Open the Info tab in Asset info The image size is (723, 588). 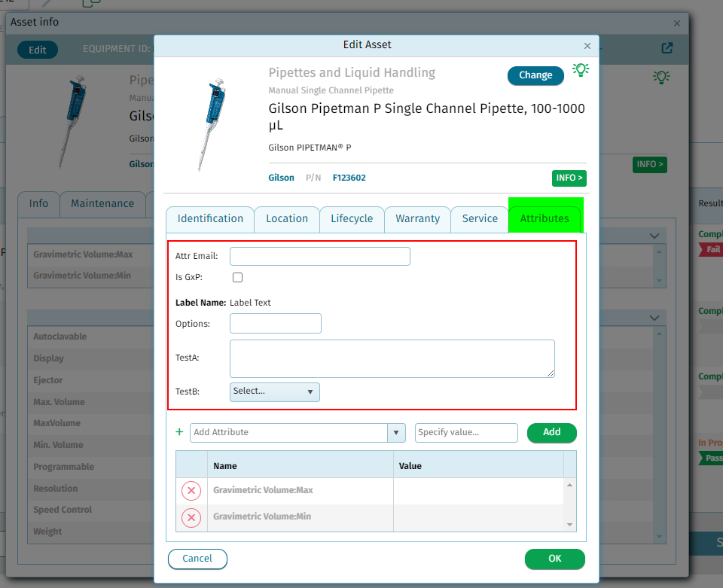pyautogui.click(x=38, y=204)
